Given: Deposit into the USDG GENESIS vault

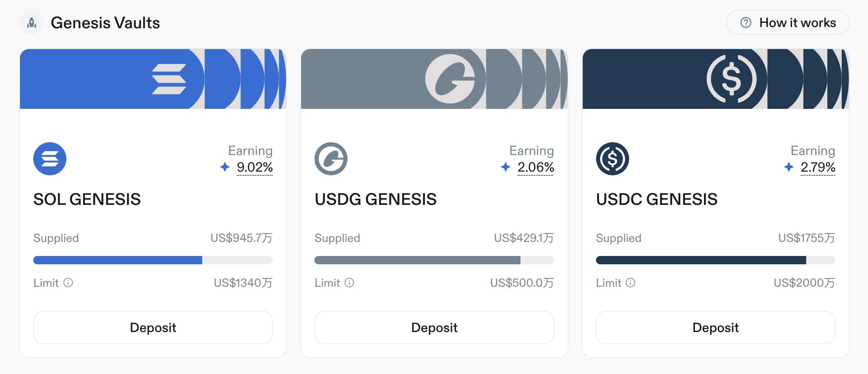Looking at the screenshot, I should click(x=434, y=327).
